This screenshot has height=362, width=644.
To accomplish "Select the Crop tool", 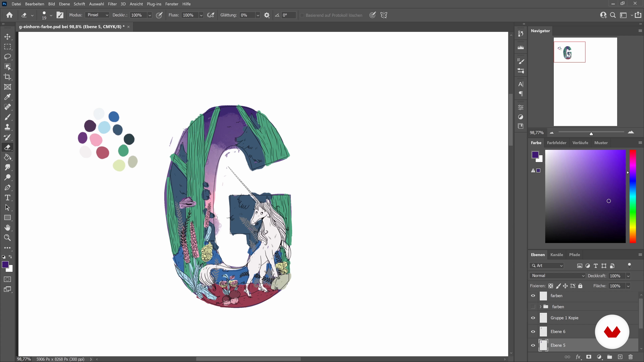I will pyautogui.click(x=8, y=77).
